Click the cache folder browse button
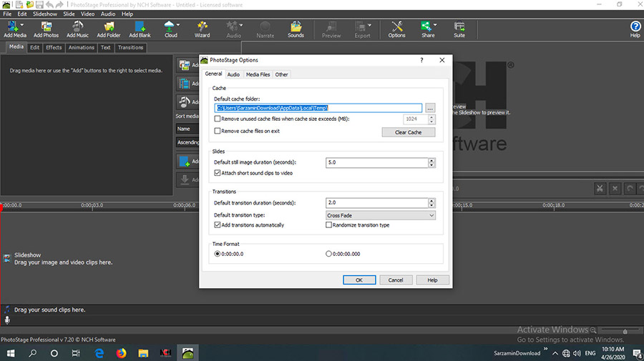Viewport: 644px width, 361px height. pos(429,108)
